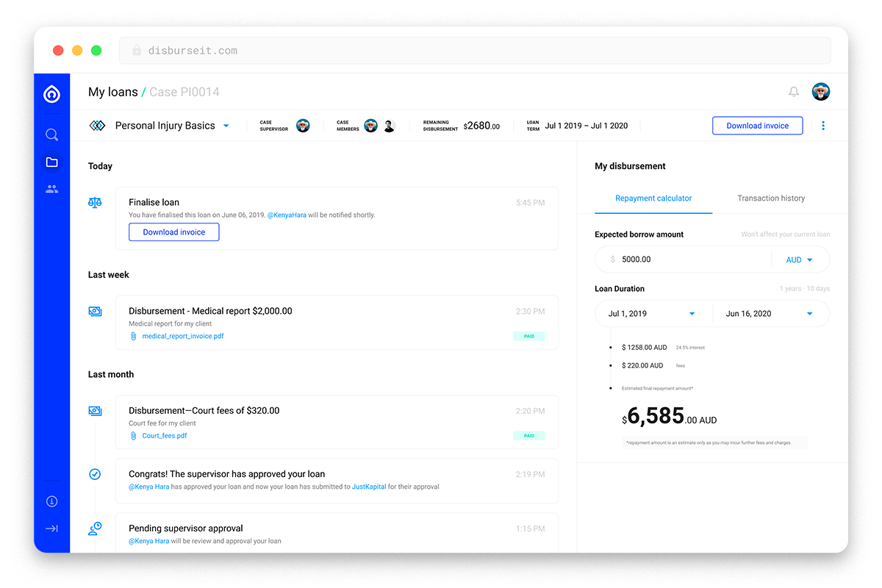Click the info icon in sidebar

[52, 502]
